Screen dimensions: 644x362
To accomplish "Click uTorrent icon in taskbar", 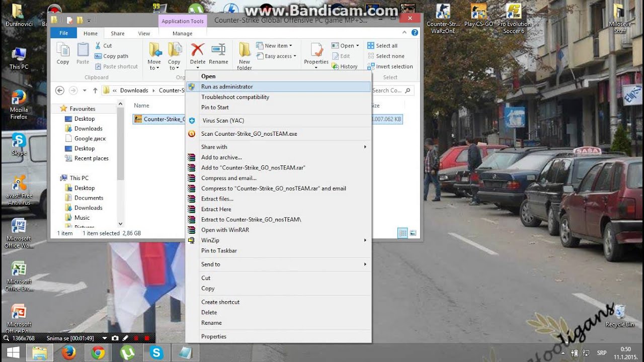I will [127, 353].
